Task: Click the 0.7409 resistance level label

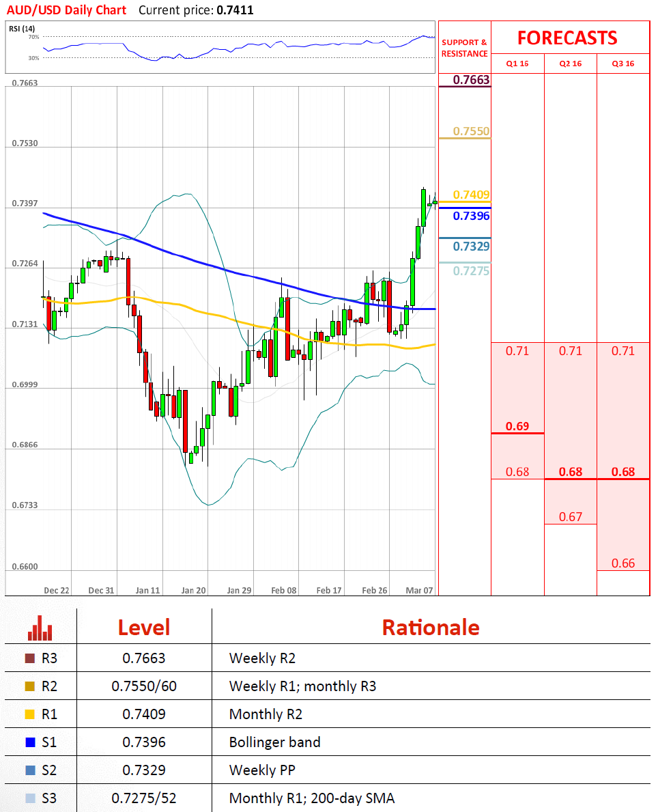Action: (x=471, y=195)
